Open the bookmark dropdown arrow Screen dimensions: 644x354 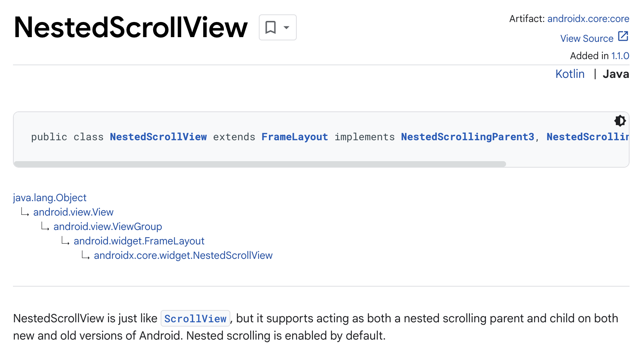[287, 27]
